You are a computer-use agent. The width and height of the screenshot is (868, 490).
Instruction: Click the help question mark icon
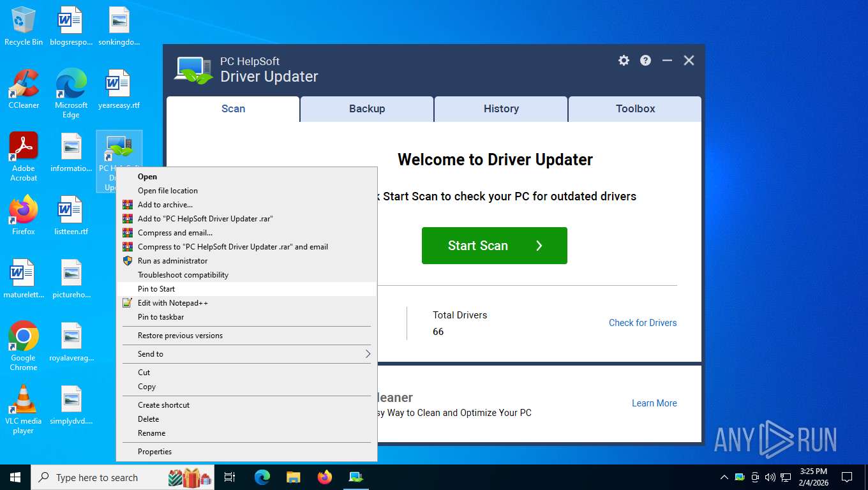coord(646,60)
